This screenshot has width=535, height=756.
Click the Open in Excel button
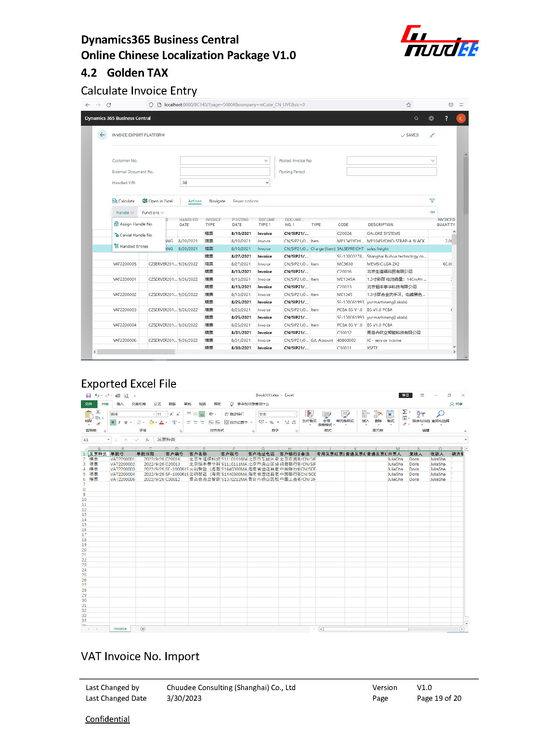[157, 201]
